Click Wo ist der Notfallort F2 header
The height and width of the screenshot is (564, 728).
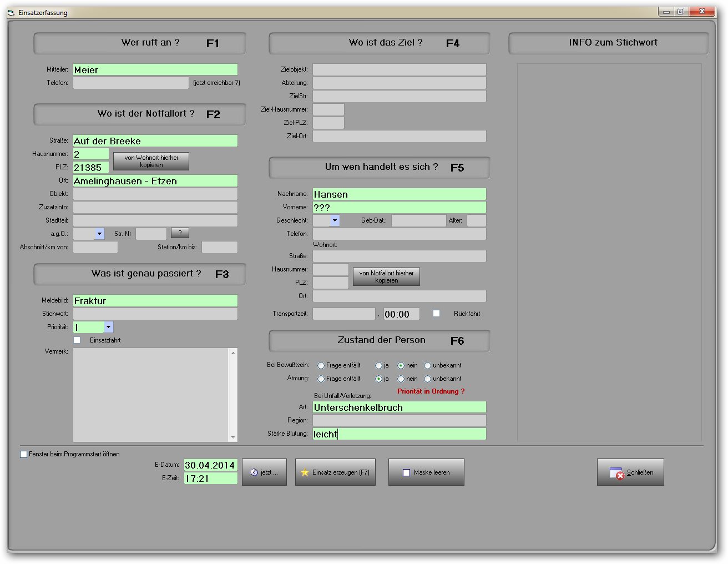click(140, 114)
